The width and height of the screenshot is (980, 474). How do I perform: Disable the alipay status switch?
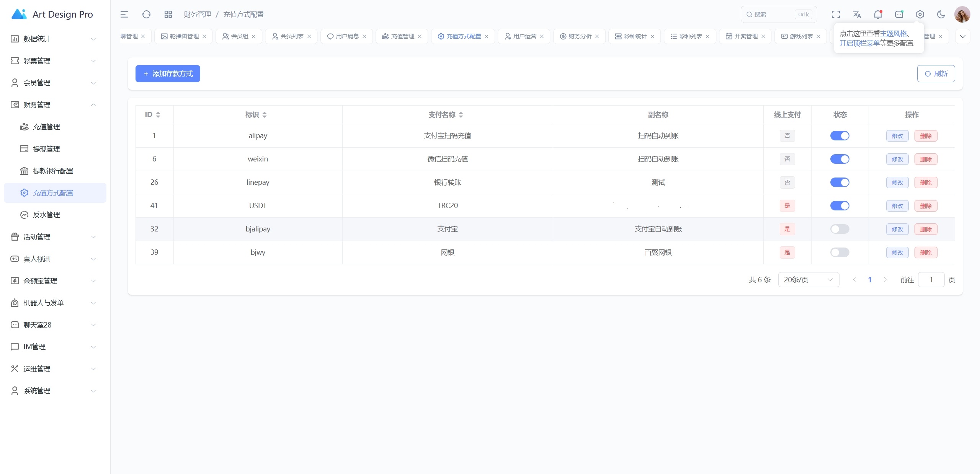coord(840,136)
